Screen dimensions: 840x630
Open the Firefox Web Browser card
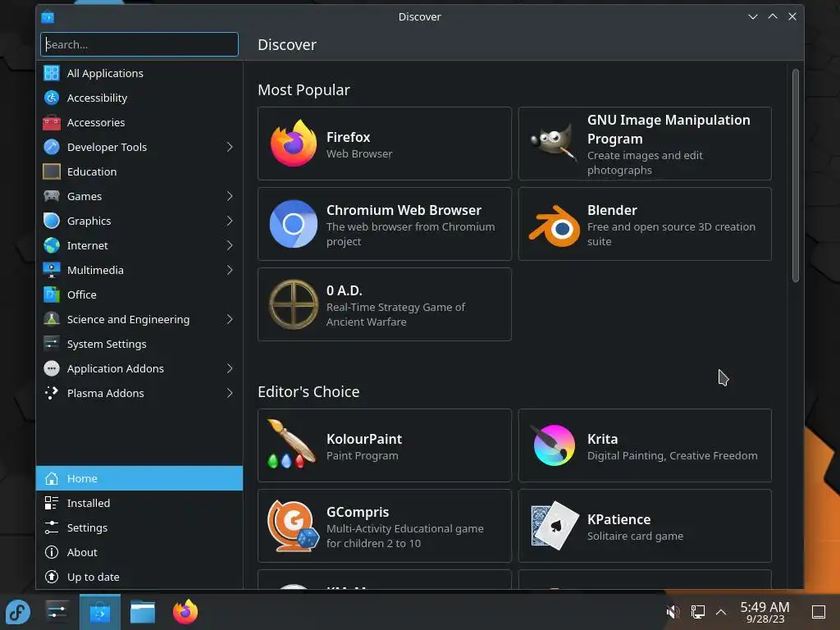click(x=385, y=144)
